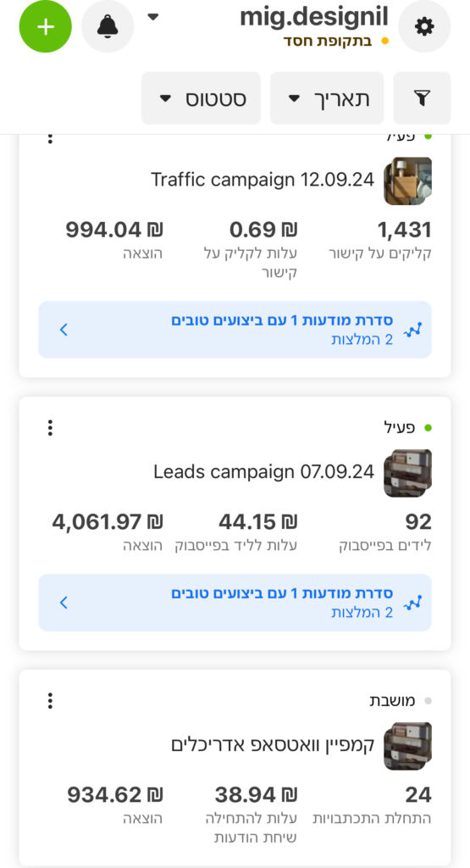Viewport: 470px width, 868px height.
Task: Open the filter funnel icon
Action: coord(422,98)
